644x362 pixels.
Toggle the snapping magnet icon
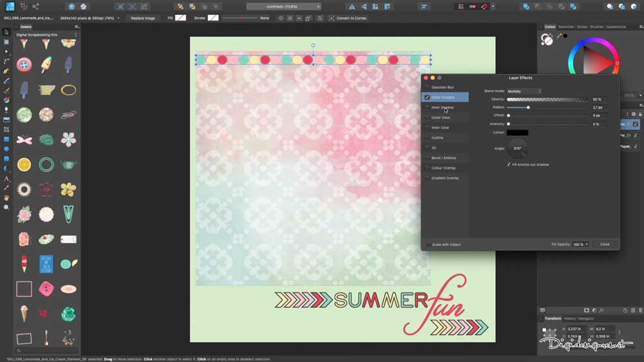click(485, 6)
